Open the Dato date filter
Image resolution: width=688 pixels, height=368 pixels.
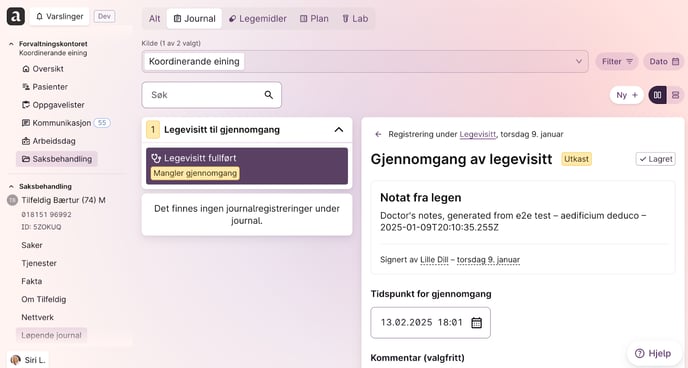click(x=664, y=61)
